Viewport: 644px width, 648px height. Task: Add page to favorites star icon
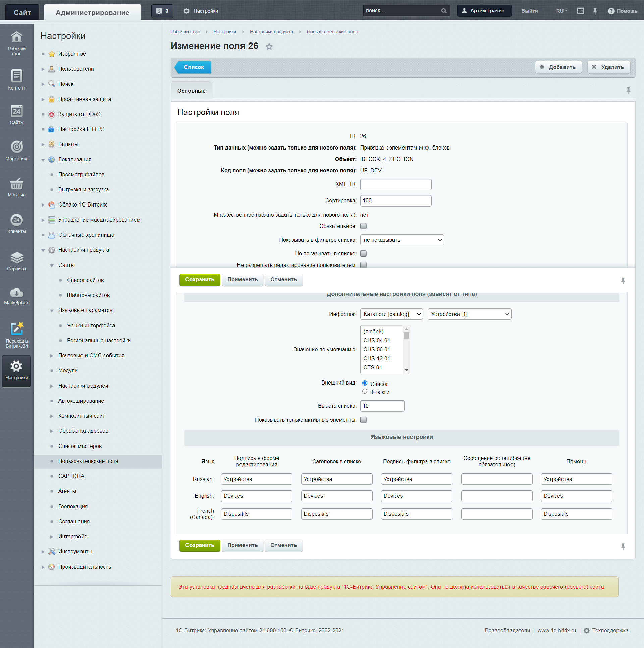(269, 47)
